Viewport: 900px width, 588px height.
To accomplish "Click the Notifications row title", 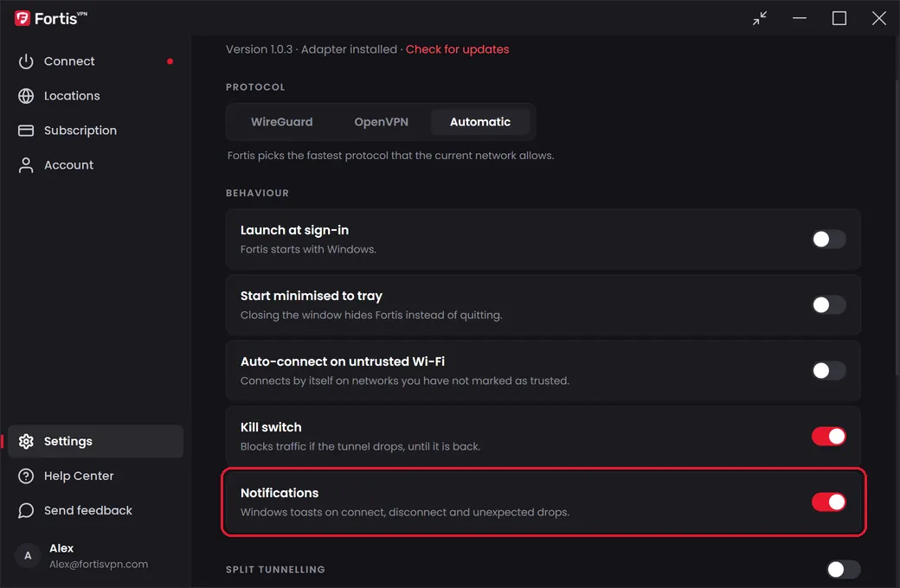I will 280,493.
